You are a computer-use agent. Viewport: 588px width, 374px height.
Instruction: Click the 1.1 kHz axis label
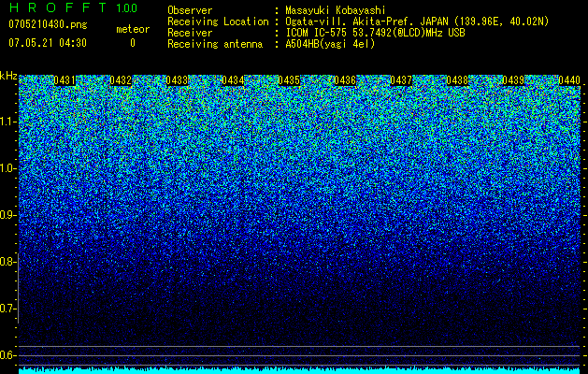point(7,122)
